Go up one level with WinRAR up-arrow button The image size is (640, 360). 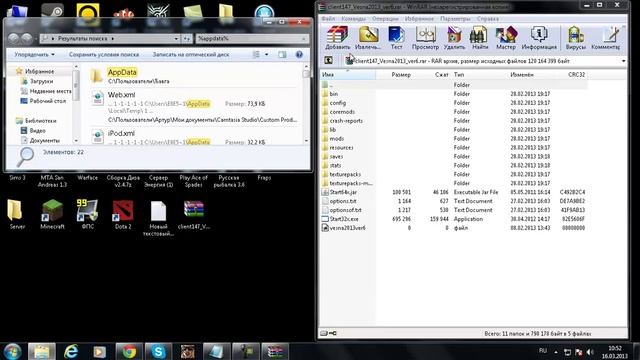pyautogui.click(x=328, y=61)
